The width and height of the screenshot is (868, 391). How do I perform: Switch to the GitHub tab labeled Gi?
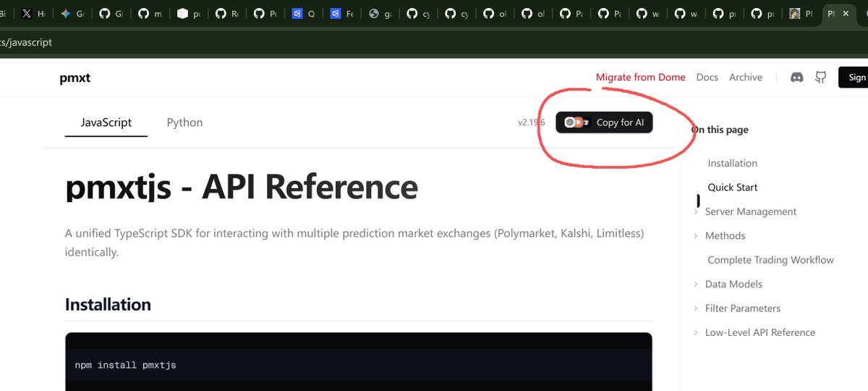coord(111,14)
